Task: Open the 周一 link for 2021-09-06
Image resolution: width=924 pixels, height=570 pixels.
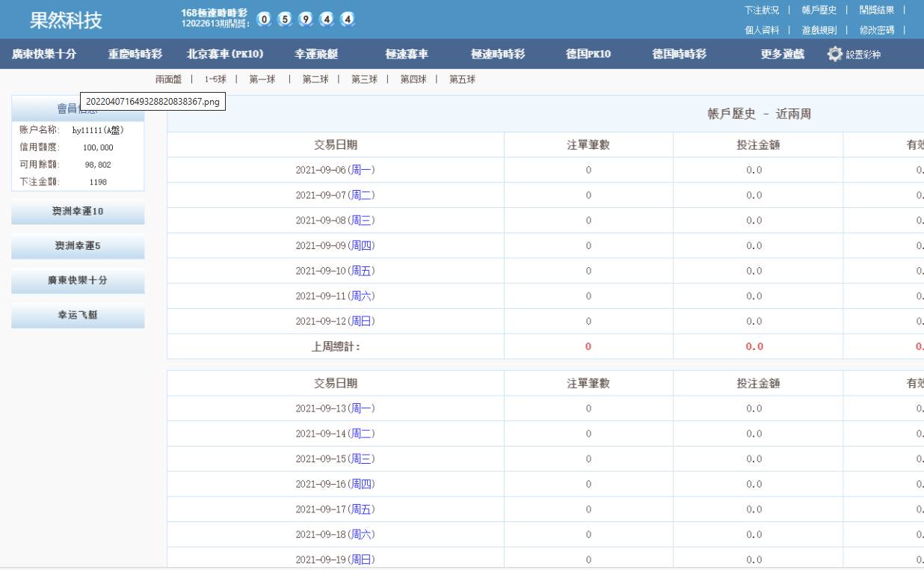Action: tap(362, 170)
